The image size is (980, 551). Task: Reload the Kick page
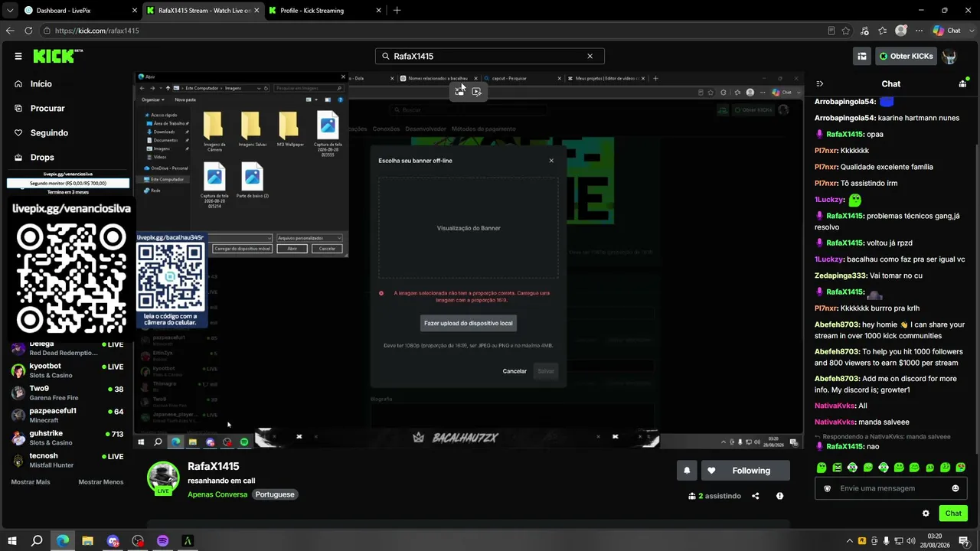tap(28, 31)
